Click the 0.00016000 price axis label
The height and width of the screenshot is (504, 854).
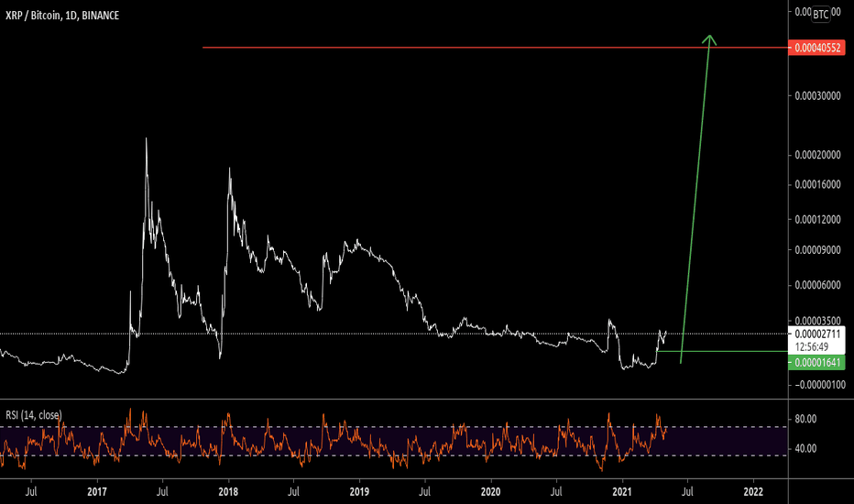(x=817, y=185)
